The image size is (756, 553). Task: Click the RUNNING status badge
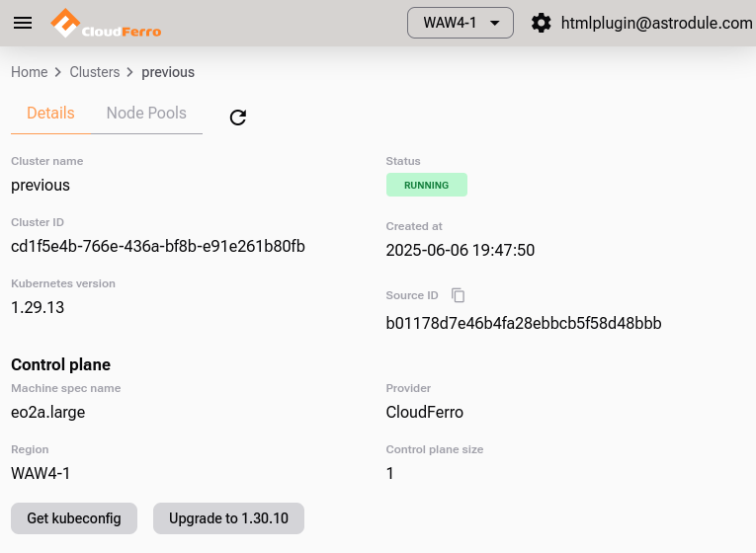(x=426, y=185)
